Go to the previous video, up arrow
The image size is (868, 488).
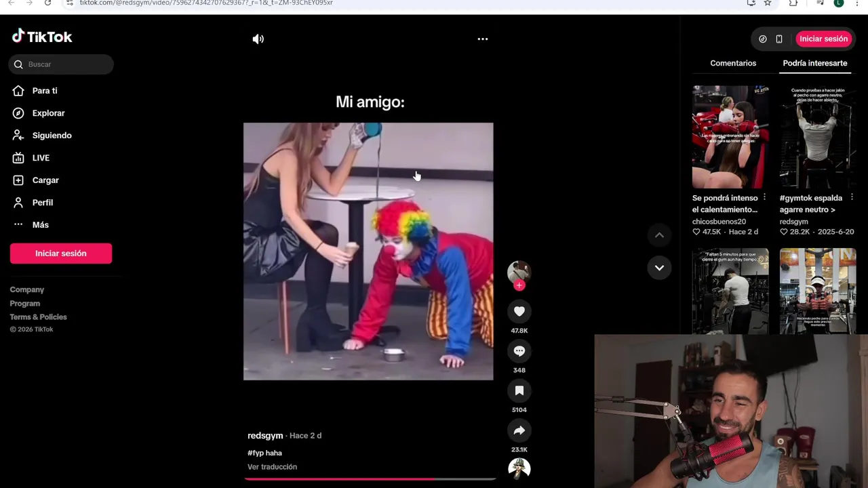pyautogui.click(x=659, y=235)
